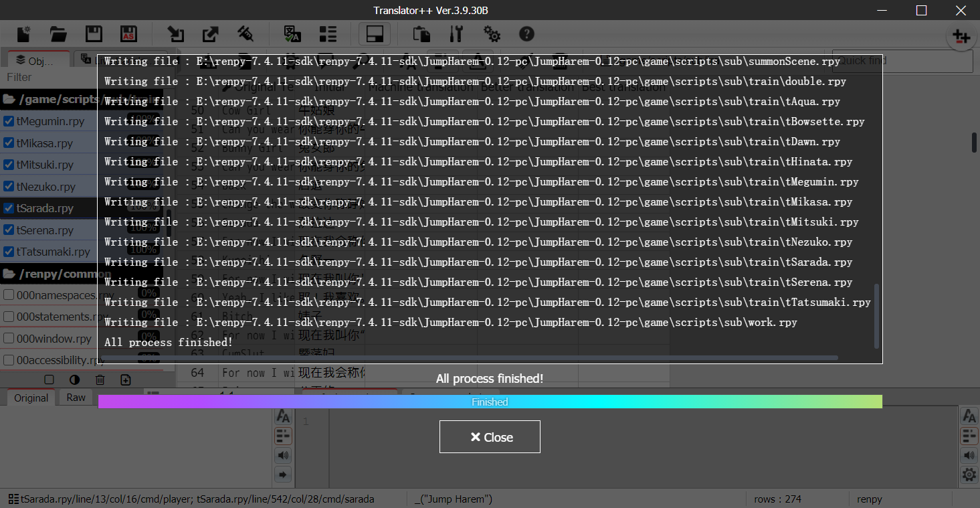The height and width of the screenshot is (508, 980).
Task: Click the Finished progress bar
Action: [490, 402]
